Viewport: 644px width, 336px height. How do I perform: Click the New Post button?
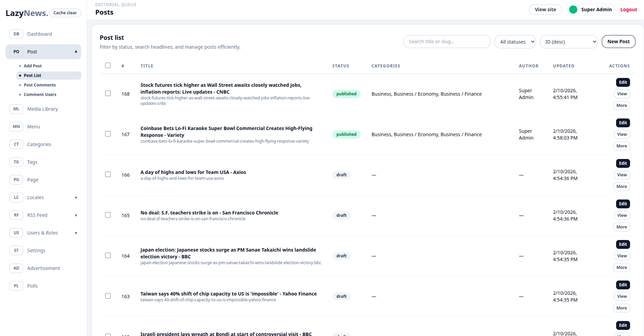[x=618, y=42]
